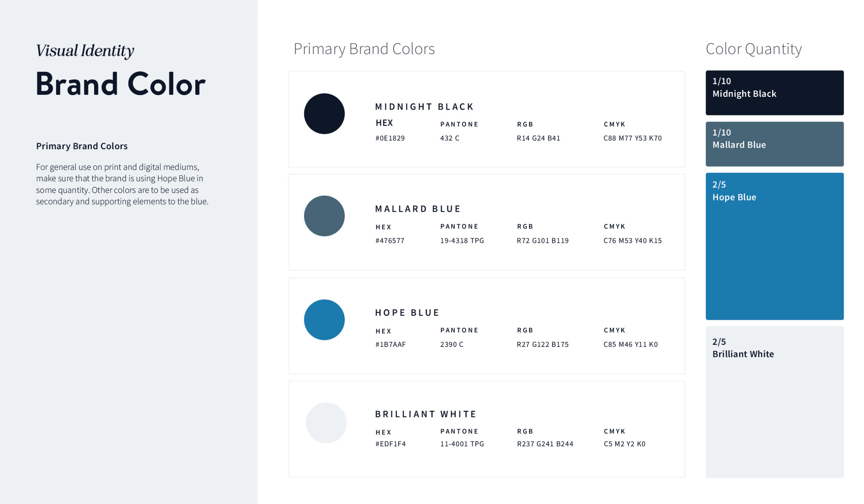
Task: Click the Brilliant White circle swatch
Action: (x=326, y=423)
